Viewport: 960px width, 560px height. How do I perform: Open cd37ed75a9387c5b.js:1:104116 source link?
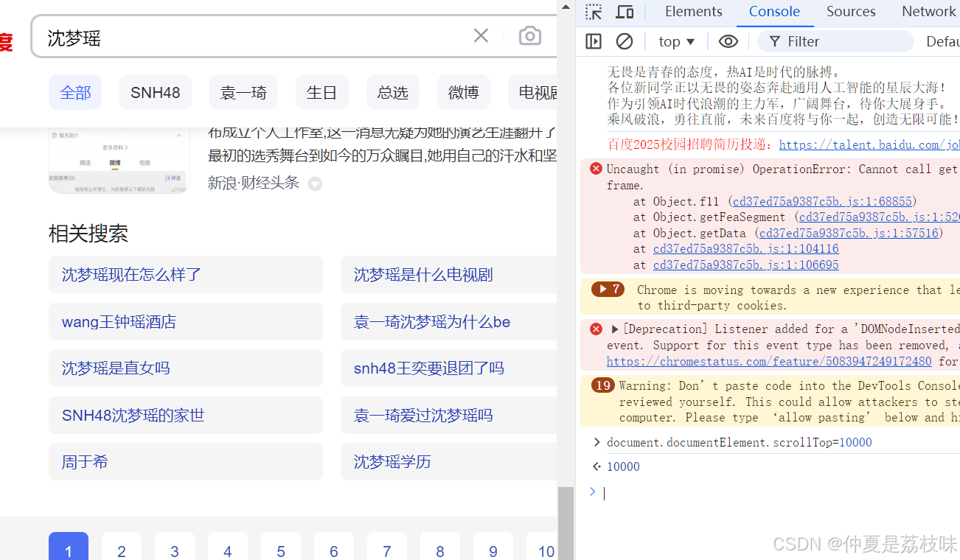tap(746, 249)
